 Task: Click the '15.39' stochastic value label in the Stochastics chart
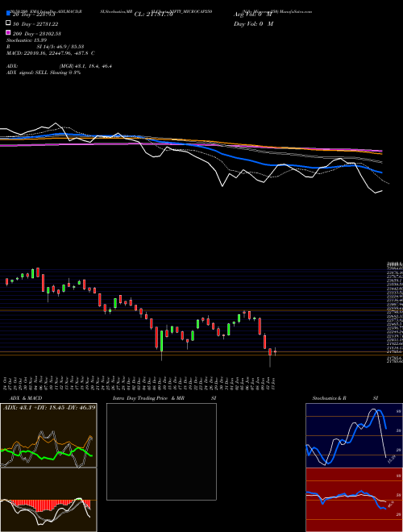391,459
